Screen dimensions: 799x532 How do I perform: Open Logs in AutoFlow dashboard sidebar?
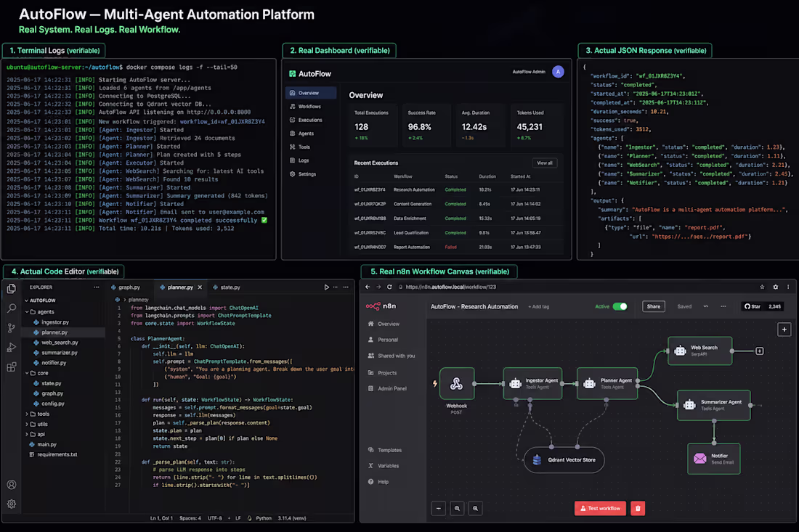pyautogui.click(x=304, y=160)
